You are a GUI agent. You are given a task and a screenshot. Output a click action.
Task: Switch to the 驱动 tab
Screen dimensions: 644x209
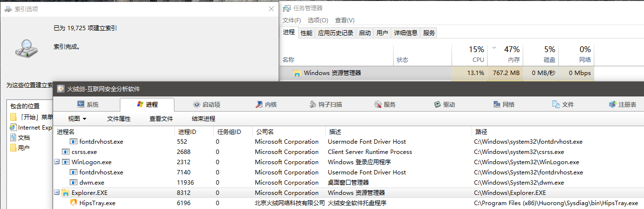click(444, 105)
